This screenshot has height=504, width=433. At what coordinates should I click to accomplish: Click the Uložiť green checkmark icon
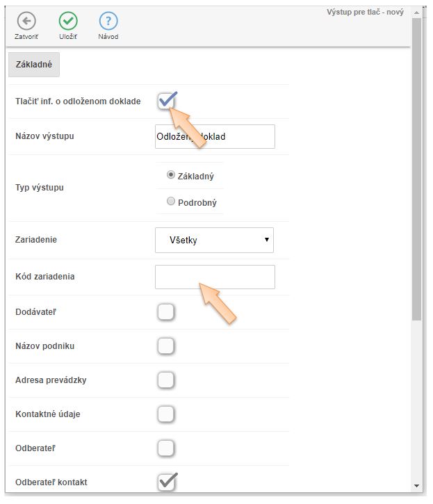click(67, 21)
